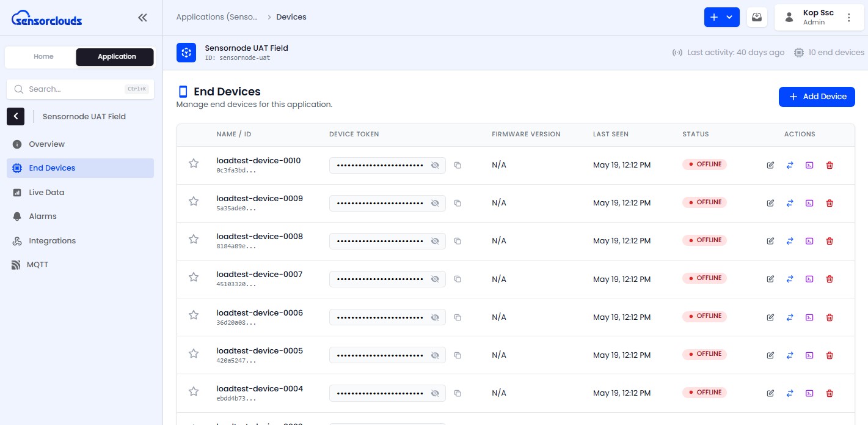Edit loadtest-device-0008 with pencil icon
This screenshot has width=868, height=425.
[x=770, y=241]
